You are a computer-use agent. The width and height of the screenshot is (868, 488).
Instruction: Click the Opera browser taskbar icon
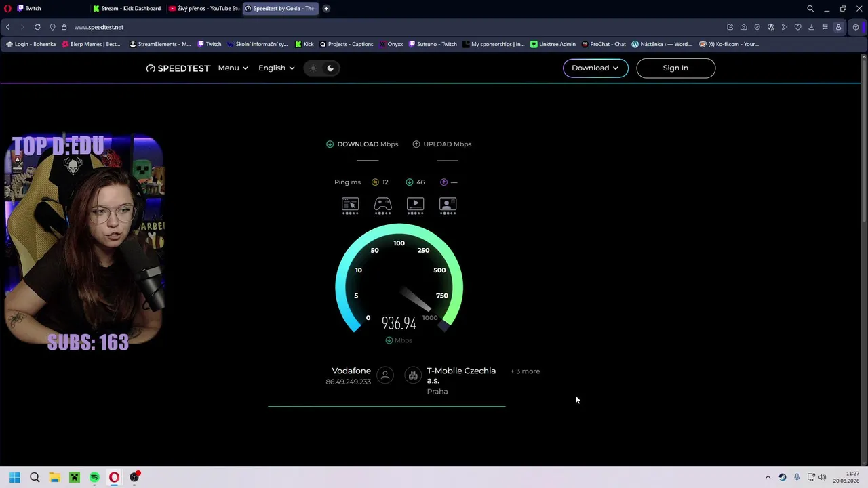(114, 477)
